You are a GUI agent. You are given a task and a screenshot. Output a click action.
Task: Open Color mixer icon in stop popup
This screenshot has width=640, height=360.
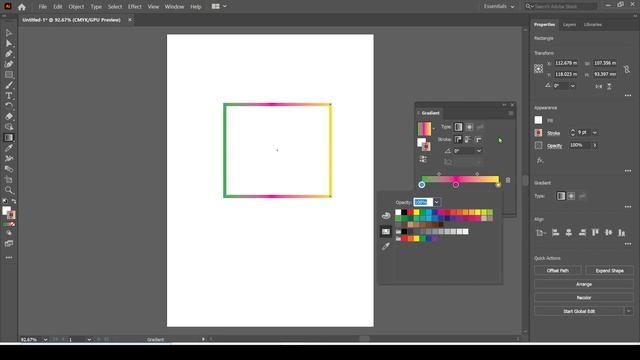tap(386, 215)
